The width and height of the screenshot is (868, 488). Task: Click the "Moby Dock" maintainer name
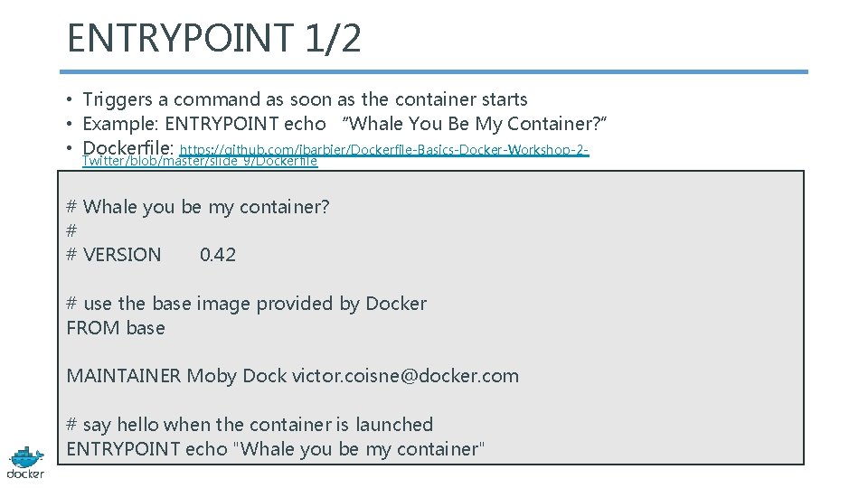click(236, 376)
